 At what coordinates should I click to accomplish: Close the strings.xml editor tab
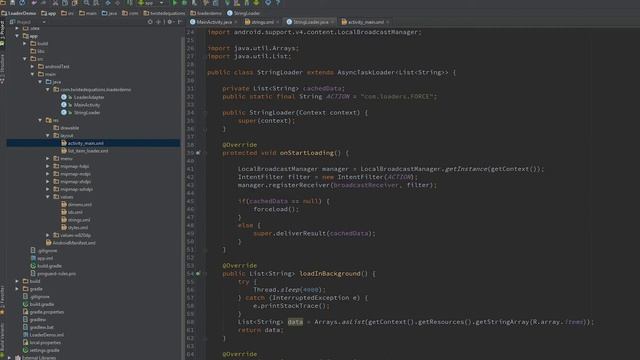(x=278, y=22)
